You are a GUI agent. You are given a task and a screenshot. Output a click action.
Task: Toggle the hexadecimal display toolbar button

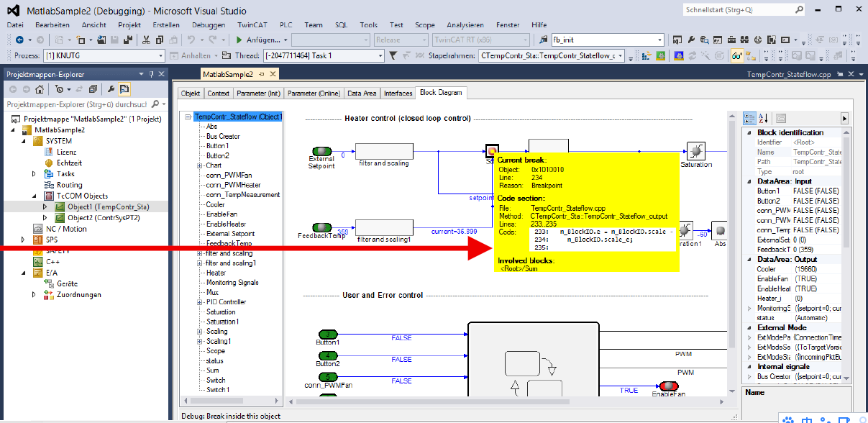coord(736,55)
